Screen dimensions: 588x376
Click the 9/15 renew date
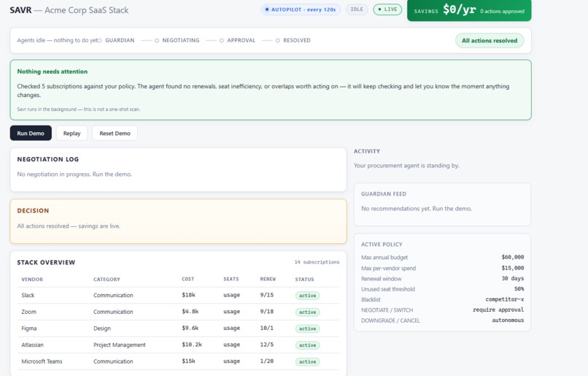coord(266,295)
